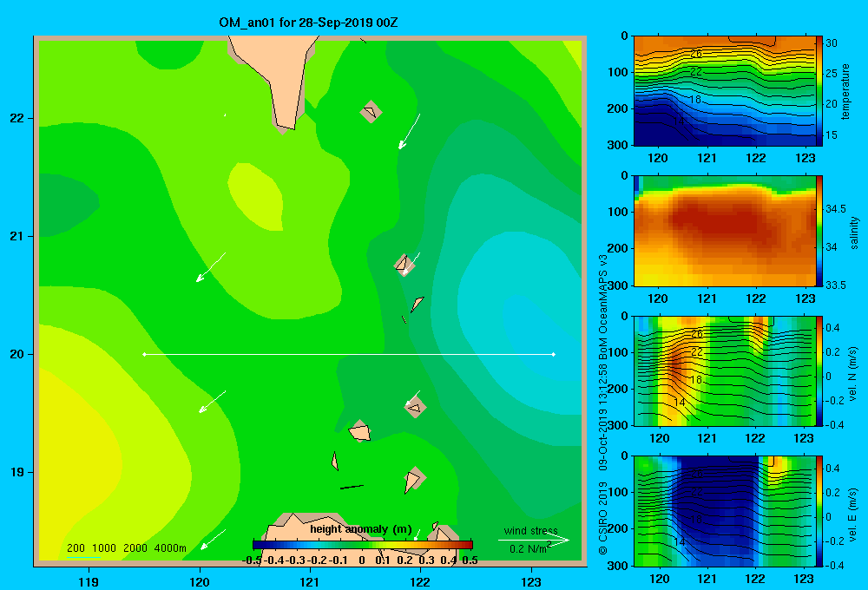Click the CSIRO BoM OceanMAPS v3 copyright text
This screenshot has height=590, width=868.
pos(603,404)
